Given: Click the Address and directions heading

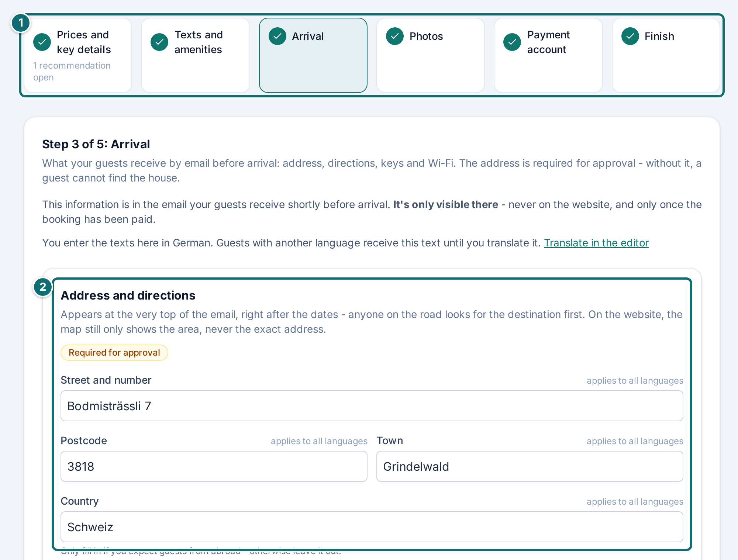Looking at the screenshot, I should pos(128,295).
